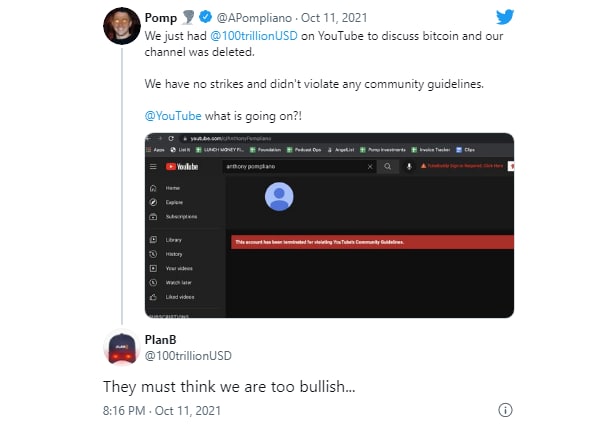
Task: Click the Twitter bird logo
Action: pyautogui.click(x=505, y=17)
